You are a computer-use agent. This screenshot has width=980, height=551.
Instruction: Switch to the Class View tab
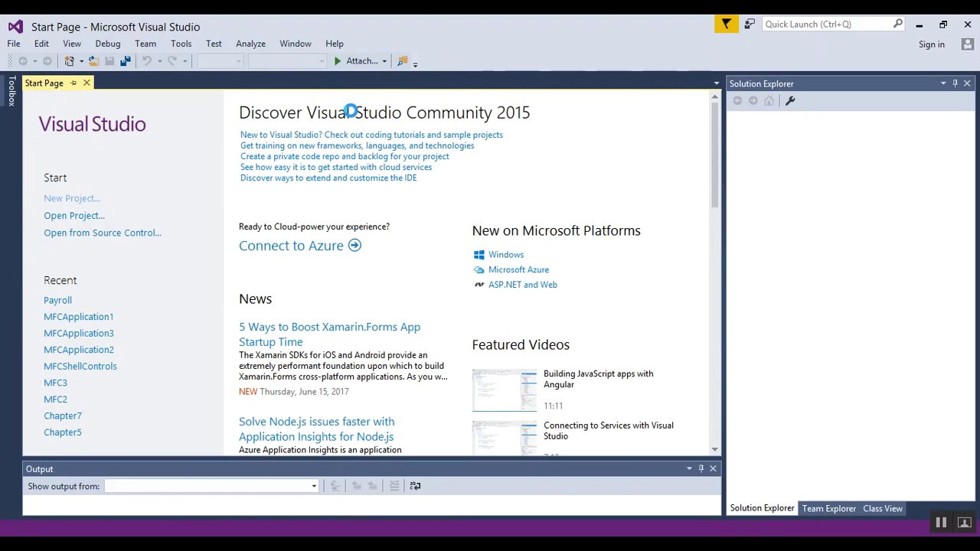[x=883, y=508]
